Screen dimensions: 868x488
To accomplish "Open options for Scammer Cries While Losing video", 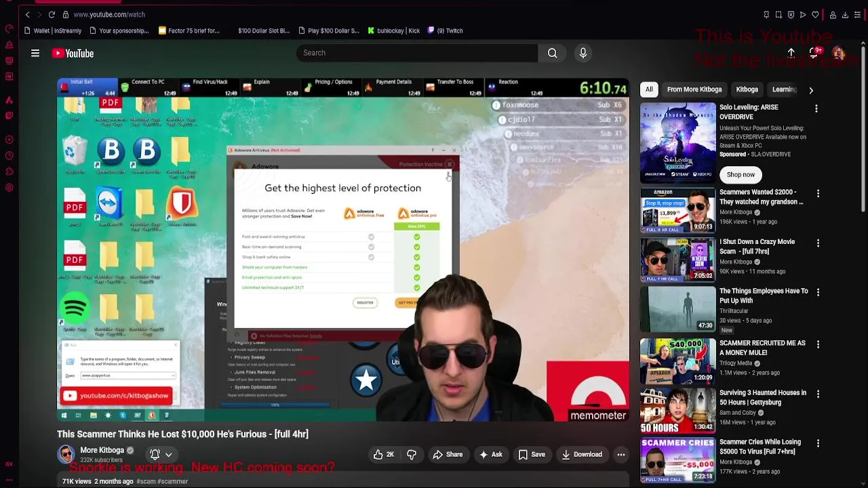I will click(818, 443).
